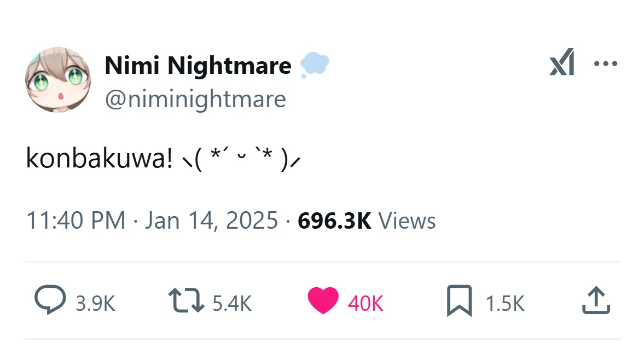The image size is (644, 360).
Task: Click the share upload arrow icon
Action: coord(596,300)
